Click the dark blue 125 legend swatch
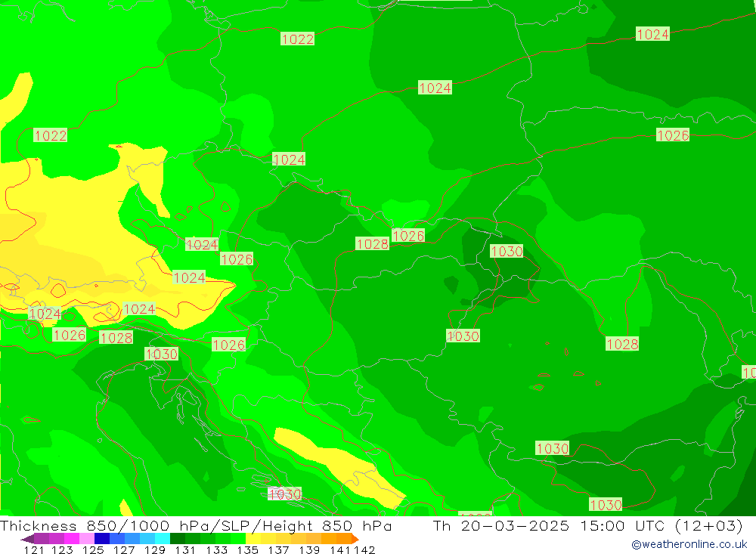756x554 pixels. (102, 539)
